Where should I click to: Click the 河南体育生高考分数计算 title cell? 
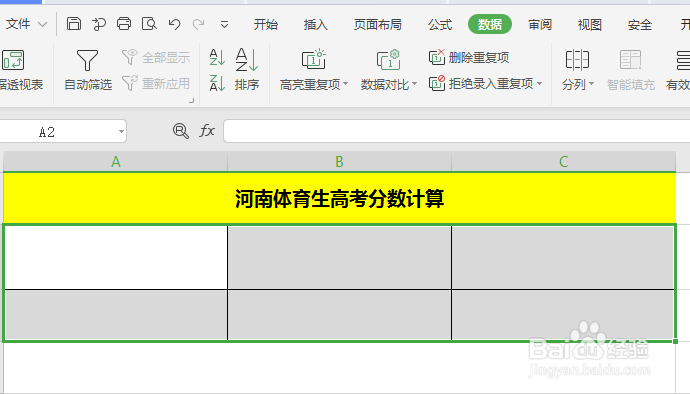pyautogui.click(x=339, y=198)
